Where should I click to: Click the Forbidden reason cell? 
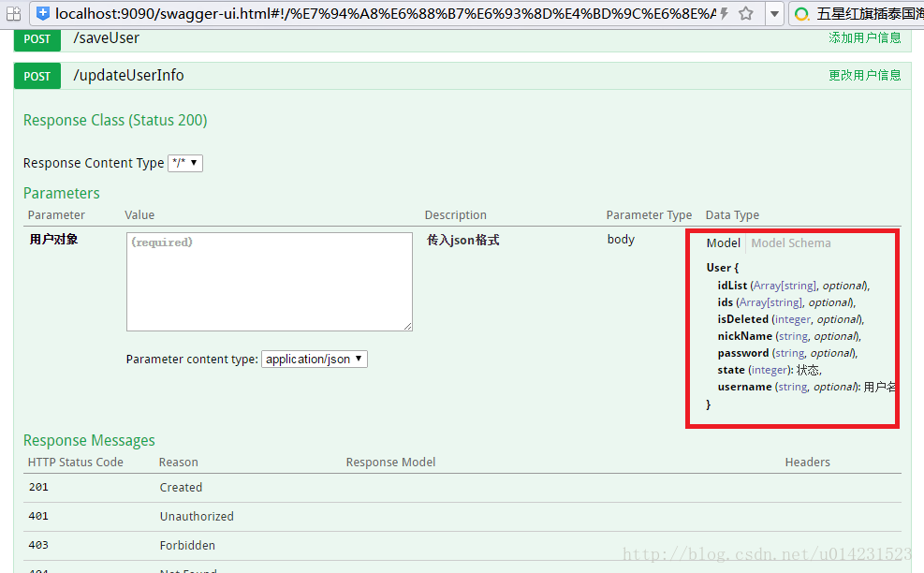(x=187, y=545)
